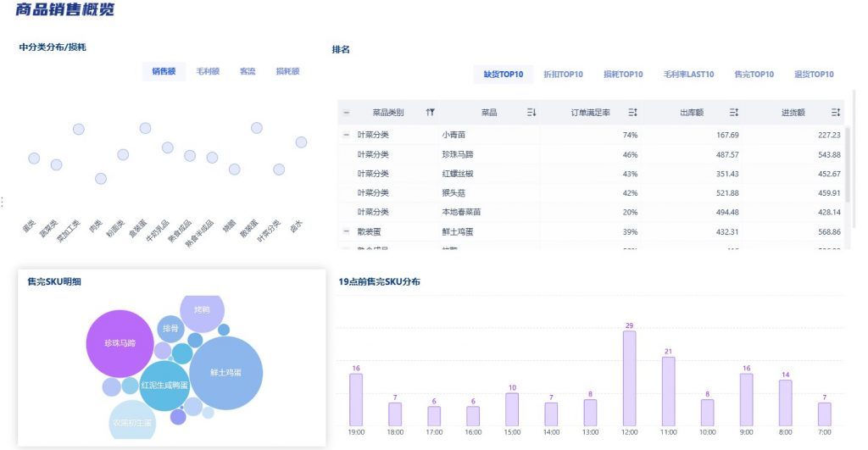Sort the table by 订单满足率 icon
This screenshot has height=450, width=868.
point(632,113)
